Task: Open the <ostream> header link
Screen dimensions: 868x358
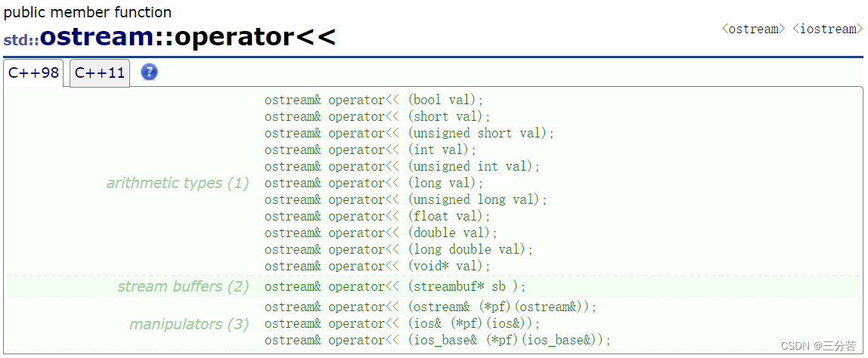Action: click(x=753, y=29)
